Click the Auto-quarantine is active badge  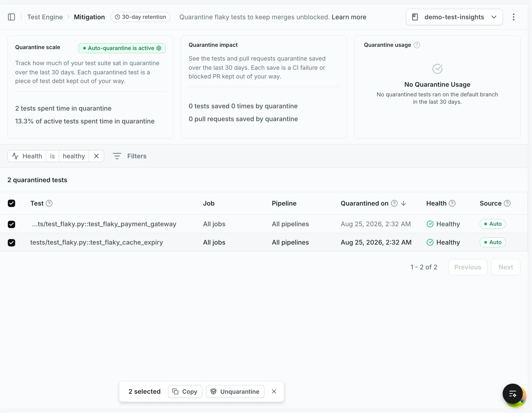click(122, 48)
